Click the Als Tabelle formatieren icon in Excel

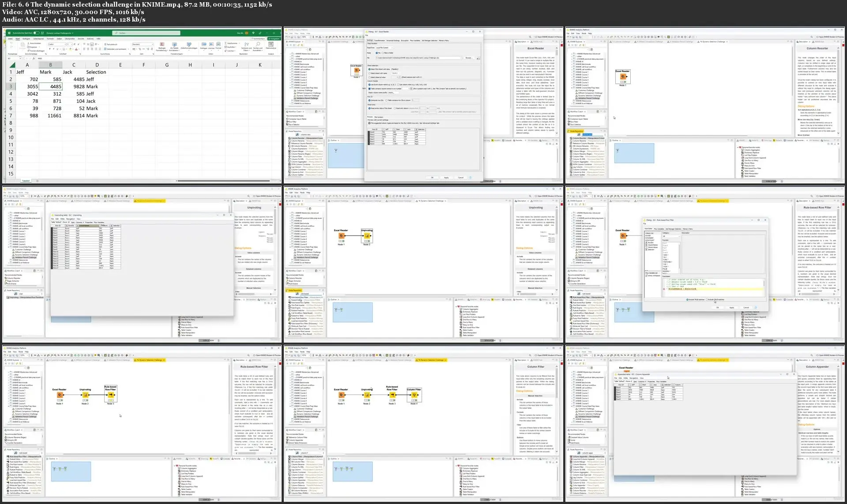(x=174, y=44)
